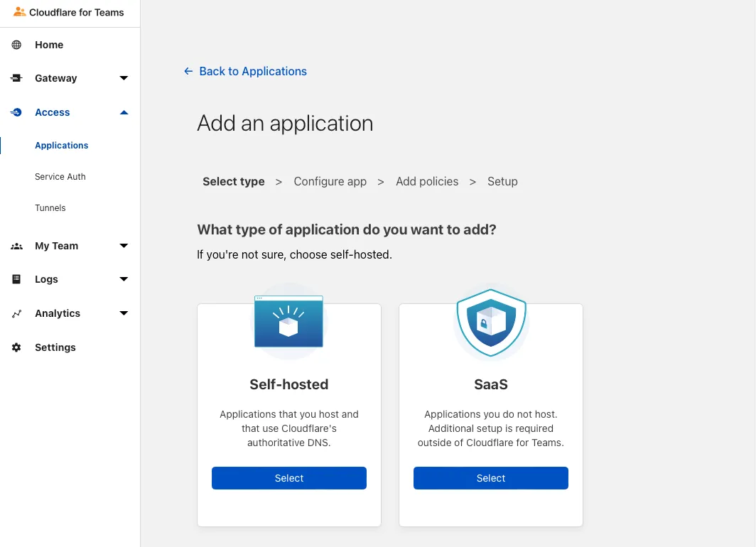The width and height of the screenshot is (756, 547).
Task: Expand the Gateway section chevron
Action: (123, 78)
